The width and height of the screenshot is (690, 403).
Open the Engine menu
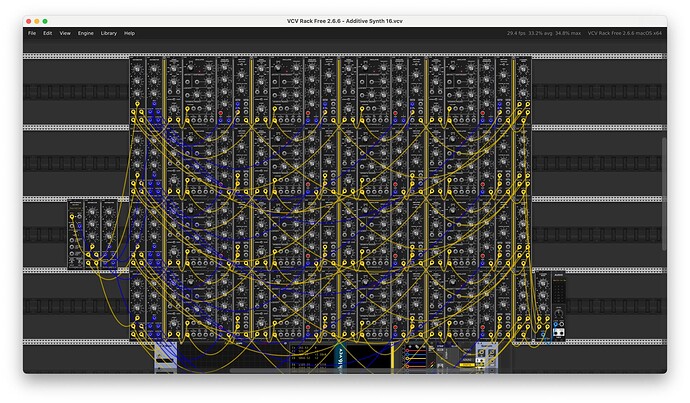coord(85,33)
